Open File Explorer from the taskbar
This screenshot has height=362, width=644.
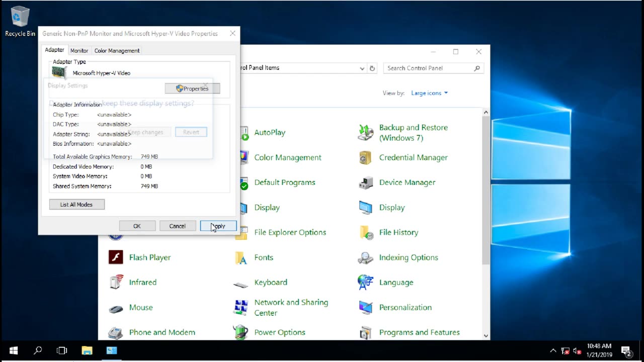point(87,350)
